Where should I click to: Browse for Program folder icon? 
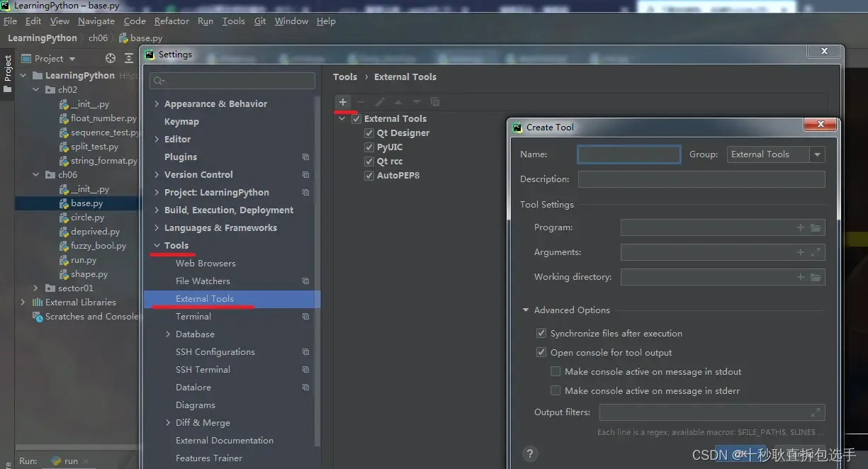pos(816,227)
